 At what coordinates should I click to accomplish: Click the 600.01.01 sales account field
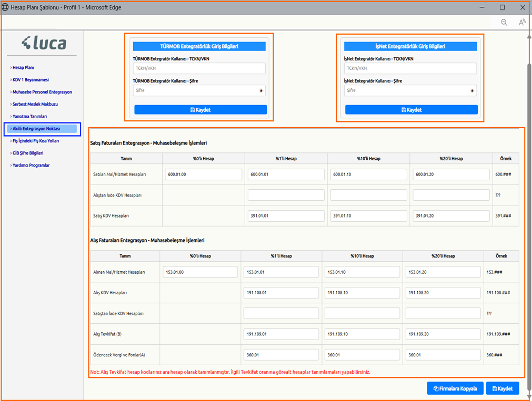point(286,174)
